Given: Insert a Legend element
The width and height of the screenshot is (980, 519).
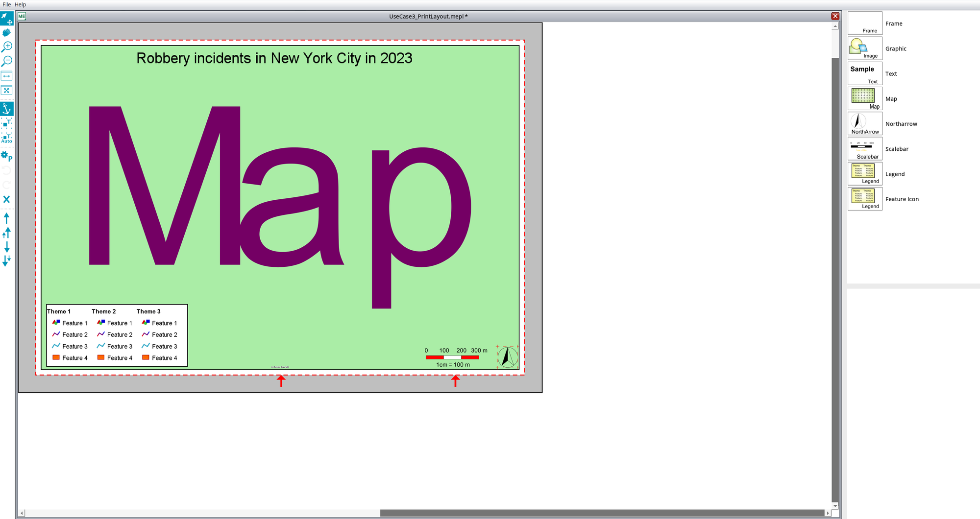Looking at the screenshot, I should coord(864,173).
